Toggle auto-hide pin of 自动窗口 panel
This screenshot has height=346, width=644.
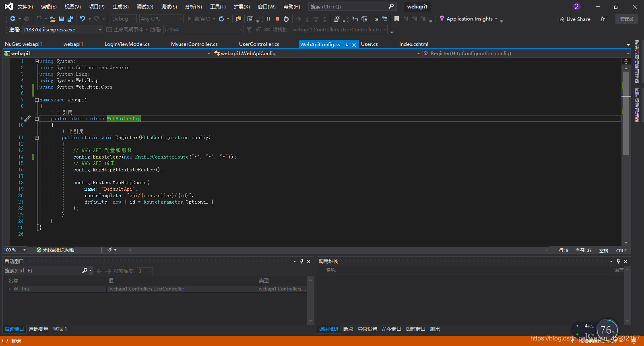(x=301, y=261)
